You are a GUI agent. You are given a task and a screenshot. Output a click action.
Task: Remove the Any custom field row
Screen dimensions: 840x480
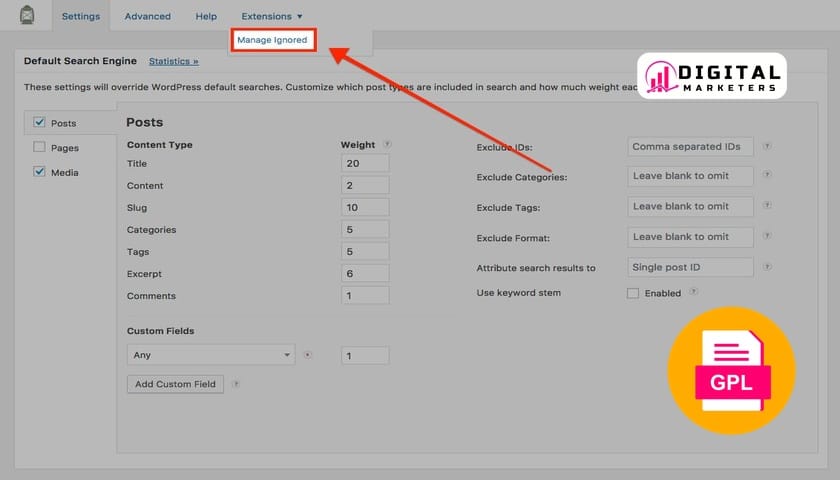[307, 355]
